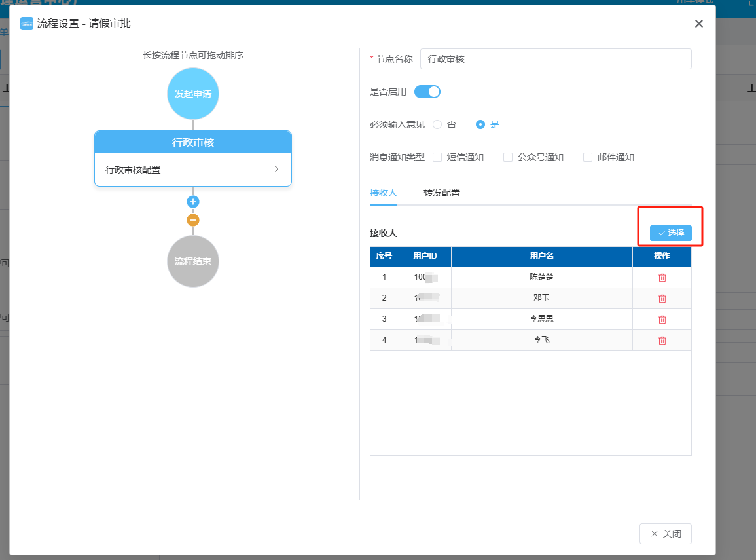The image size is (756, 560).
Task: Delete recipient 邓玉 with trash icon
Action: pyautogui.click(x=662, y=298)
